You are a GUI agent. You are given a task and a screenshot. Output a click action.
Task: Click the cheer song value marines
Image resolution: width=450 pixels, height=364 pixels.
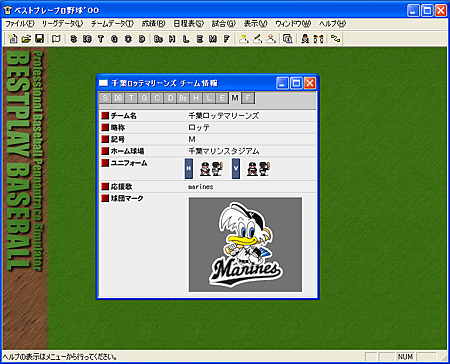[x=201, y=187]
